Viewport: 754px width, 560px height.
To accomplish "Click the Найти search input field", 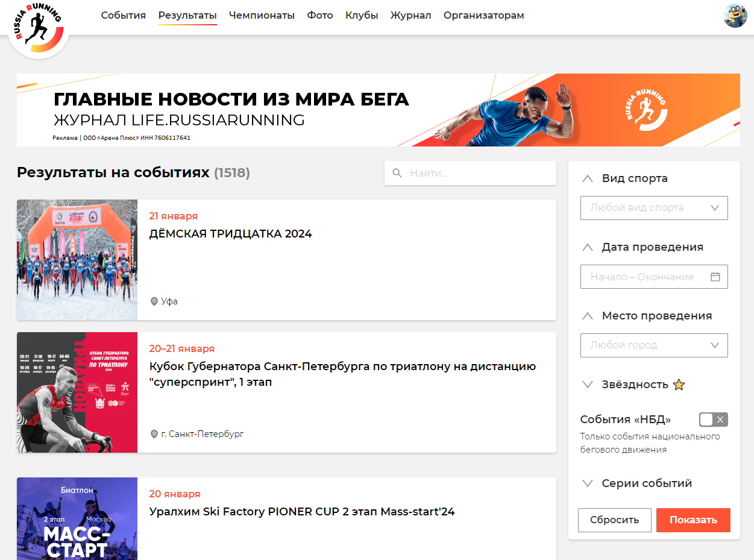I will 479,173.
